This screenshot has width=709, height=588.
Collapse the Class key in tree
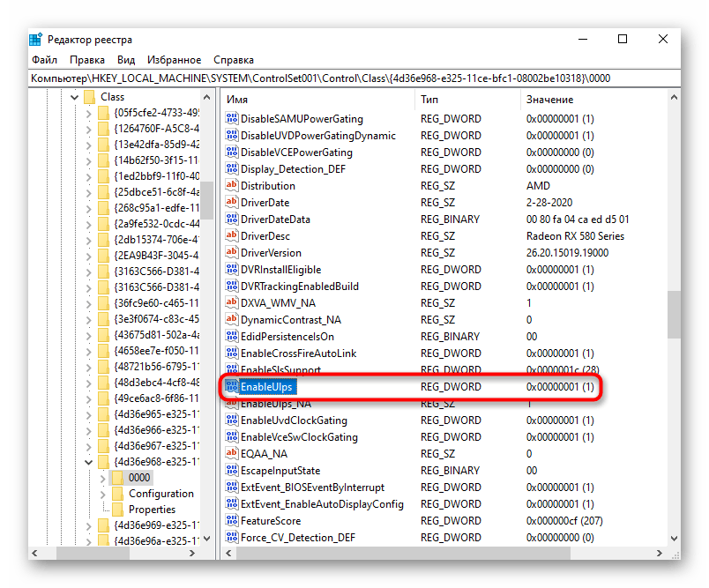coord(74,97)
